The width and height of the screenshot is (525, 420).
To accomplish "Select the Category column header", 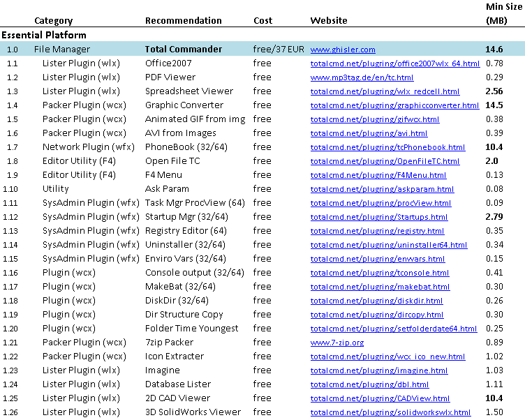I will point(54,21).
